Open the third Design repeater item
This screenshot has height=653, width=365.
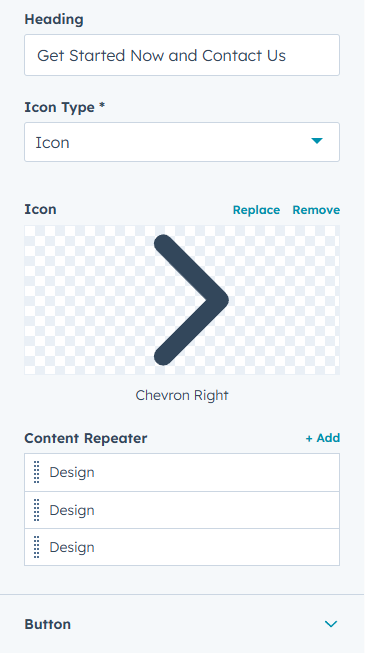click(182, 547)
